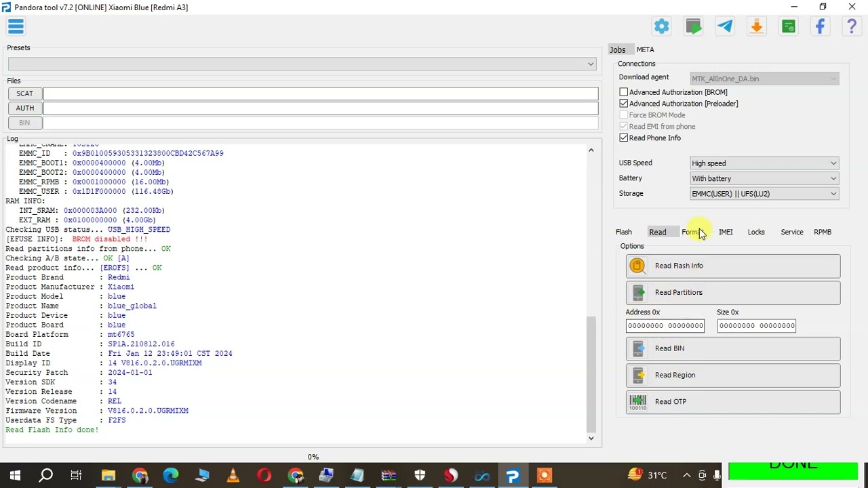Click the Size 0x input field

(x=756, y=326)
